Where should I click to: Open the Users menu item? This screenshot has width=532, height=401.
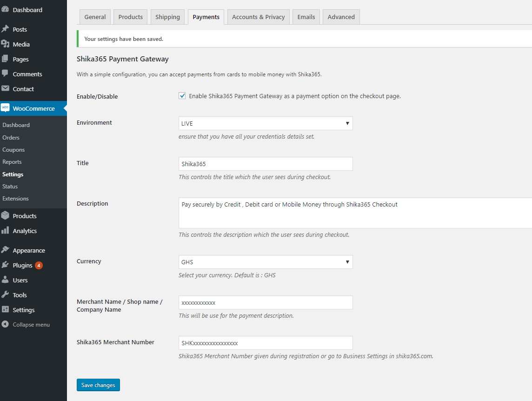pyautogui.click(x=20, y=280)
